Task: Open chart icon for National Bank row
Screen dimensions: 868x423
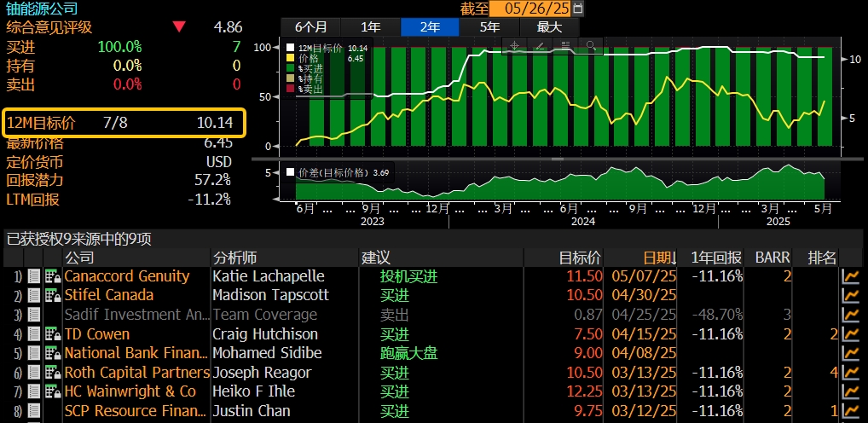Action: (x=850, y=353)
